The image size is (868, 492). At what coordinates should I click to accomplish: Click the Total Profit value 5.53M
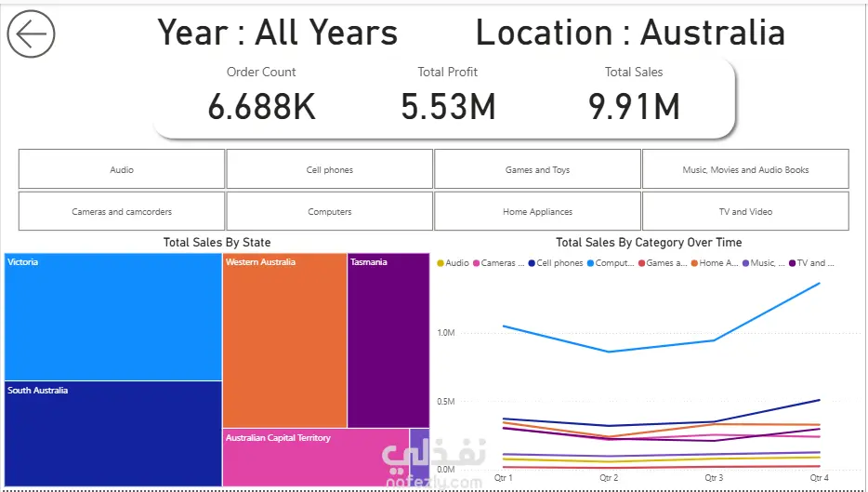[x=448, y=106]
